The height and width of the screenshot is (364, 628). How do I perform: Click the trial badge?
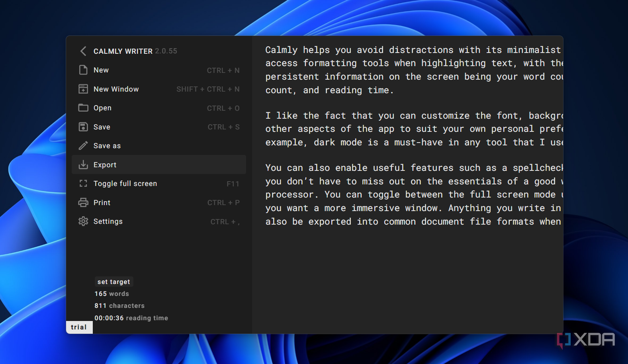[x=79, y=327]
